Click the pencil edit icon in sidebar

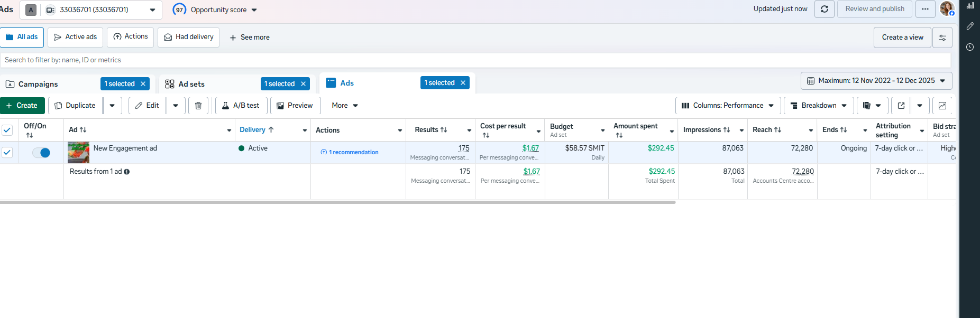[970, 26]
